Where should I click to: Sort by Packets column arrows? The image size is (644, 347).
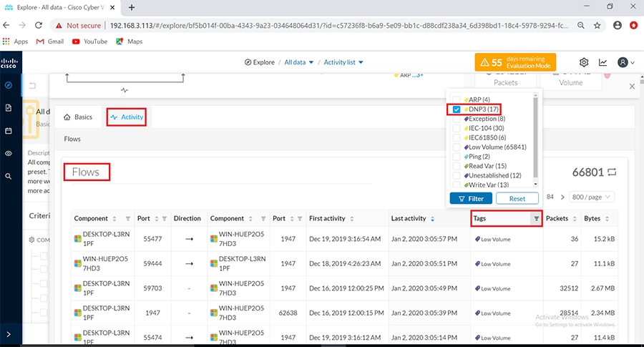pyautogui.click(x=575, y=218)
